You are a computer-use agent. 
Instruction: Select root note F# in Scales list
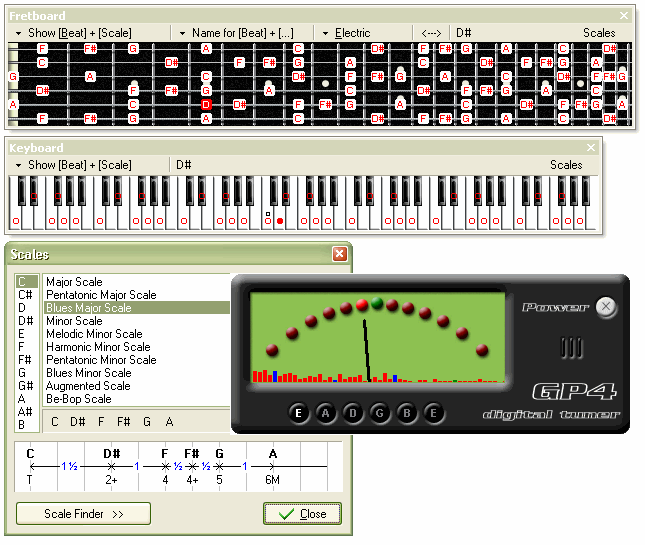(27, 360)
